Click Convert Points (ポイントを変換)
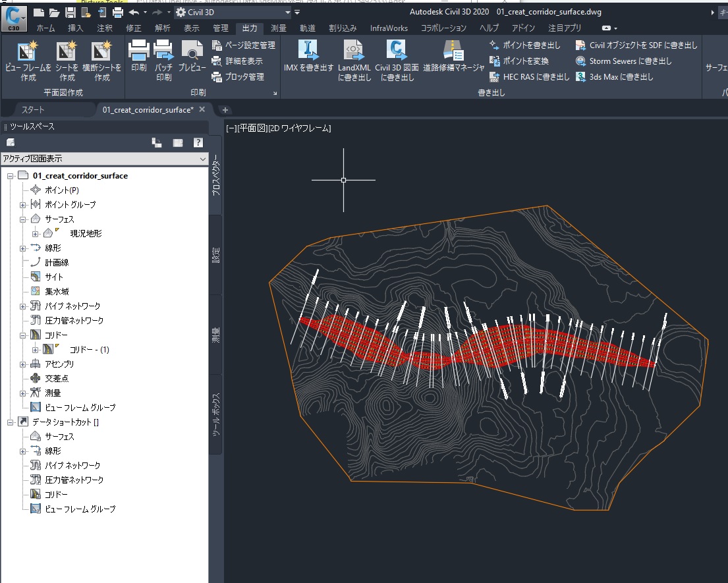Image resolution: width=728 pixels, height=583 pixels. click(518, 61)
